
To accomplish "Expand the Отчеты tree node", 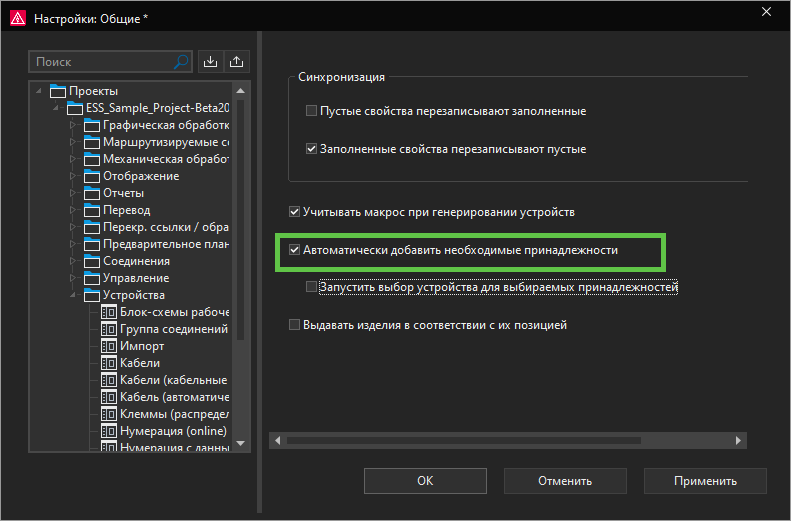I will click(73, 193).
